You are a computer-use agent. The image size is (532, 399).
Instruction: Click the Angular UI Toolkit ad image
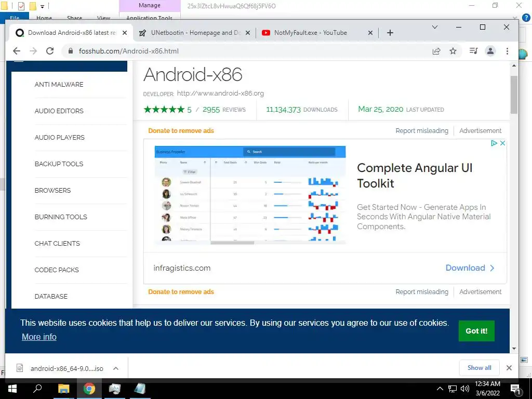(x=250, y=195)
